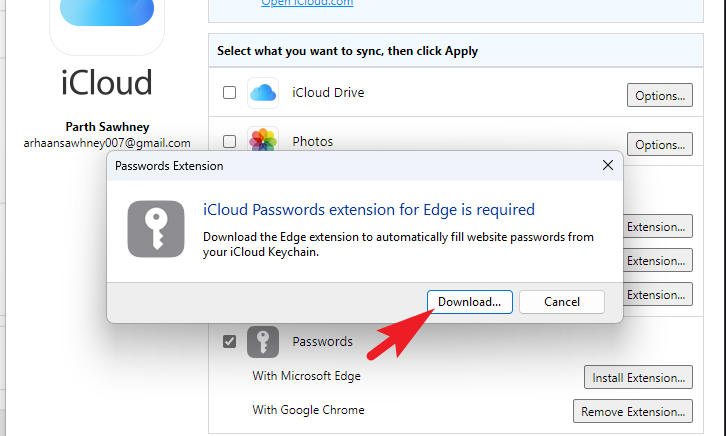Viewport: 726px width, 436px height.
Task: Click the key icon in Passwords Extension dialog
Action: click(155, 228)
